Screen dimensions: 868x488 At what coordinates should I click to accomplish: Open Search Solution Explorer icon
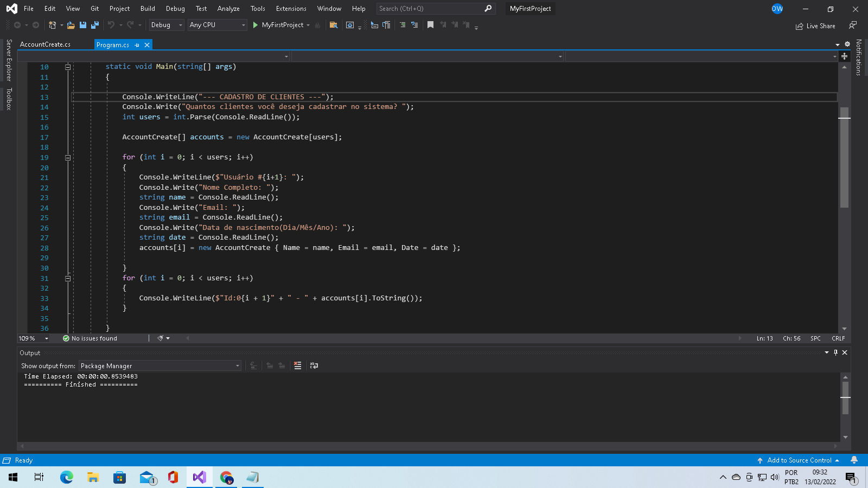(334, 25)
